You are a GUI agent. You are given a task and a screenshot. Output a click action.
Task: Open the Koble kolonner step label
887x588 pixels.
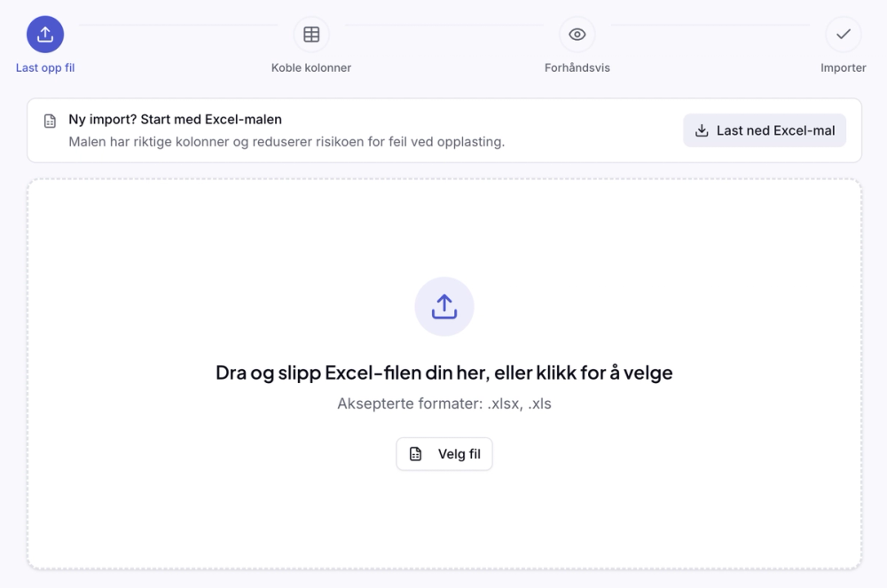click(x=311, y=67)
